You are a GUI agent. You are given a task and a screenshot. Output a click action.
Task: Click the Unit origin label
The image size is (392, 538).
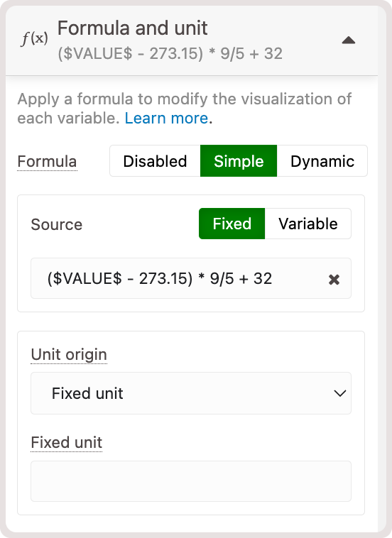(x=69, y=354)
